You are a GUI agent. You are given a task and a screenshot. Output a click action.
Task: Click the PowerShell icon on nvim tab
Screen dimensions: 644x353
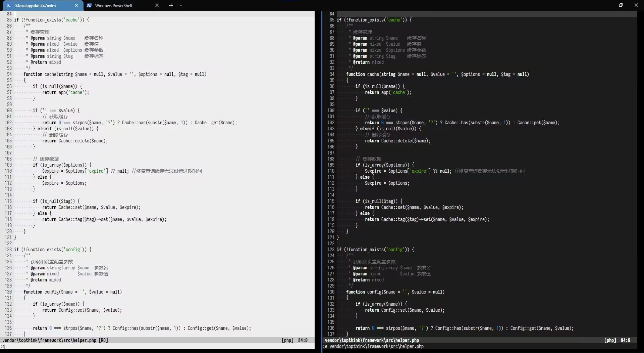[x=8, y=5]
